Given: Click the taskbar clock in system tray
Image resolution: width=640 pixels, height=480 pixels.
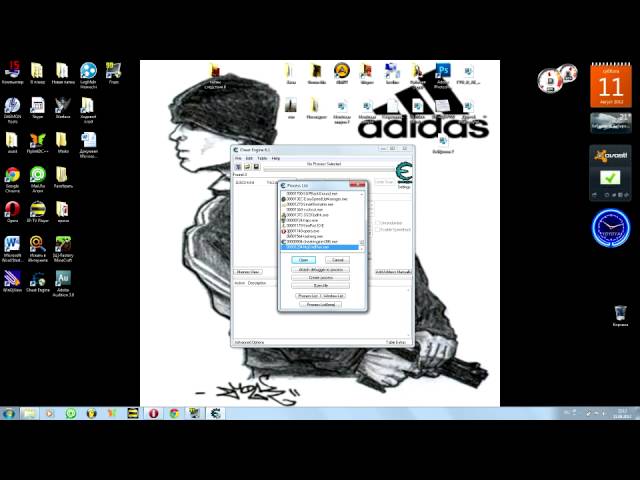Looking at the screenshot, I should [623, 413].
